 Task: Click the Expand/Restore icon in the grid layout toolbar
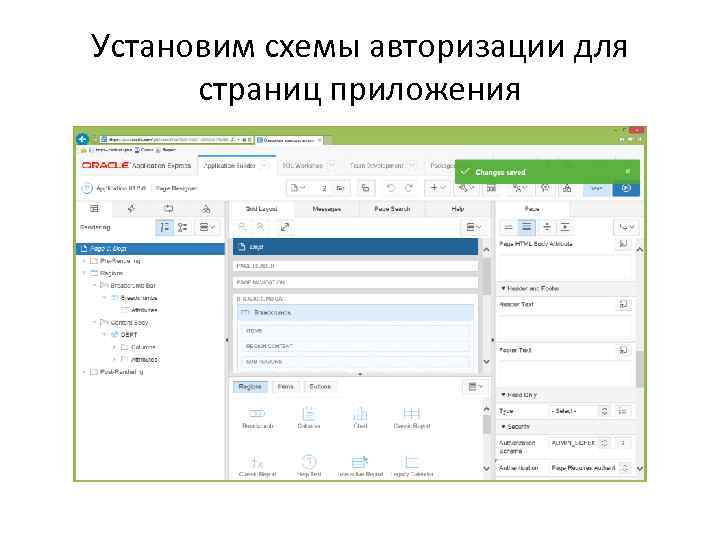pos(285,227)
